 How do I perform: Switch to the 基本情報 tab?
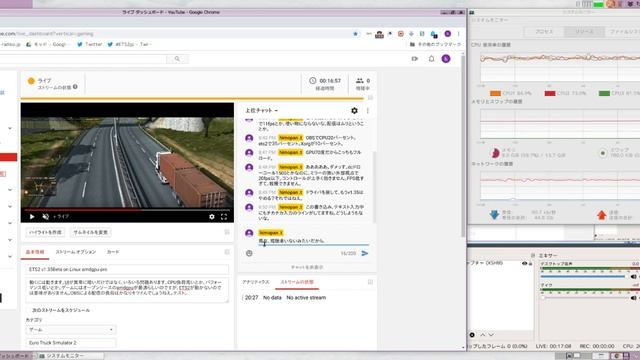tap(35, 252)
